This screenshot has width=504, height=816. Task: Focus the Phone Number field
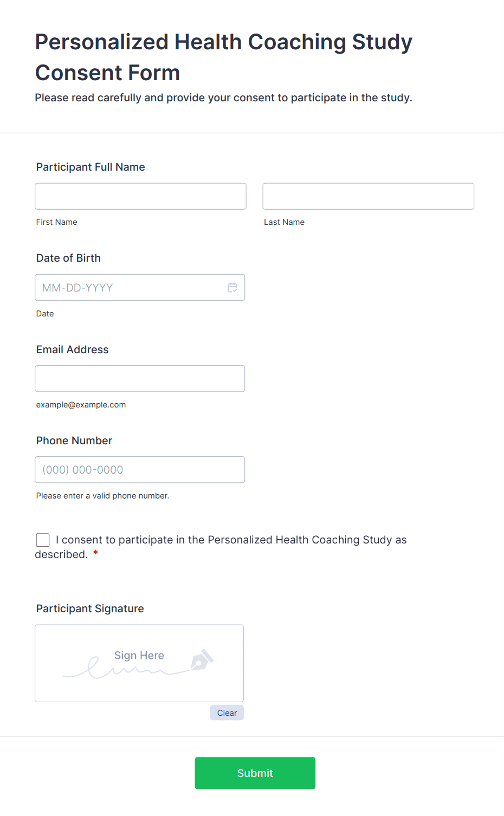pyautogui.click(x=140, y=470)
